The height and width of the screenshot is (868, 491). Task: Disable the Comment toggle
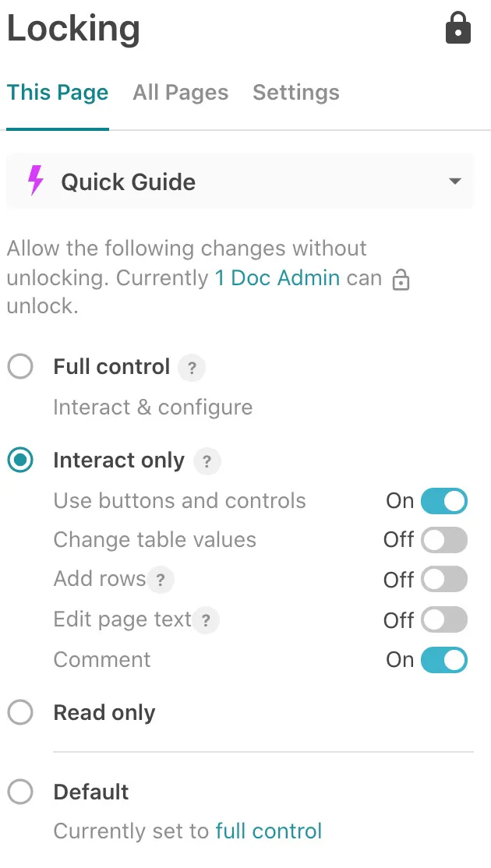pyautogui.click(x=443, y=660)
